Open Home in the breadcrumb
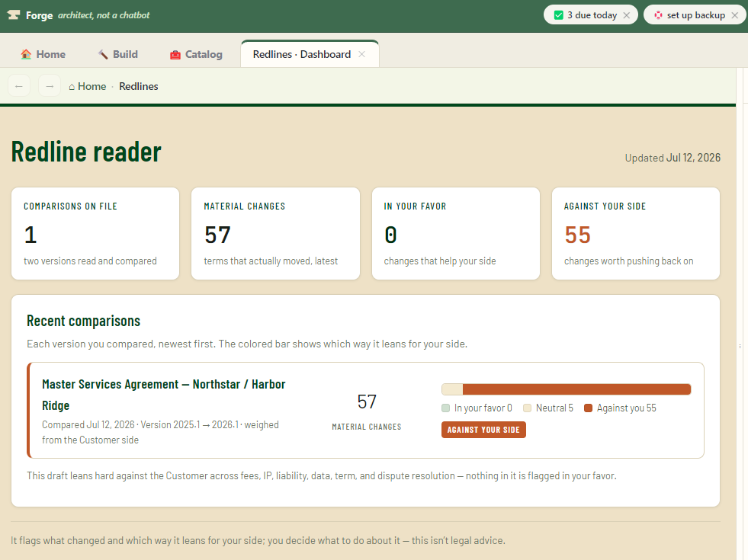Viewport: 748px width, 560px height. click(88, 86)
